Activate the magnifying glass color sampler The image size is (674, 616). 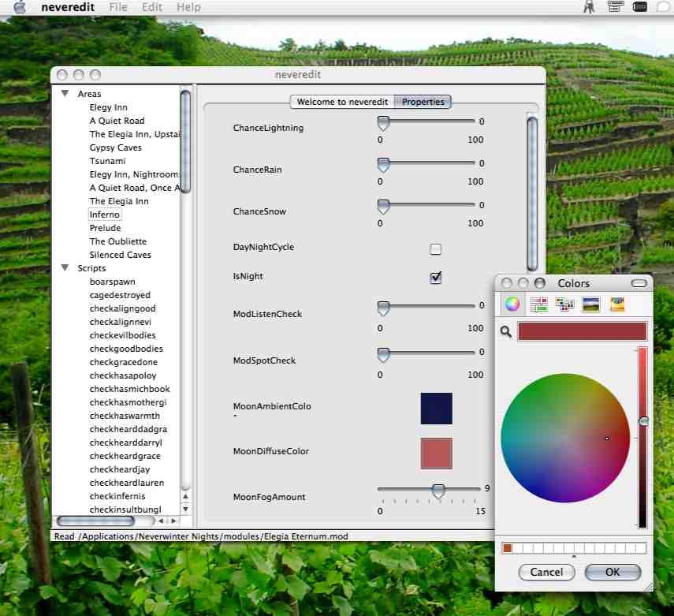click(x=506, y=332)
